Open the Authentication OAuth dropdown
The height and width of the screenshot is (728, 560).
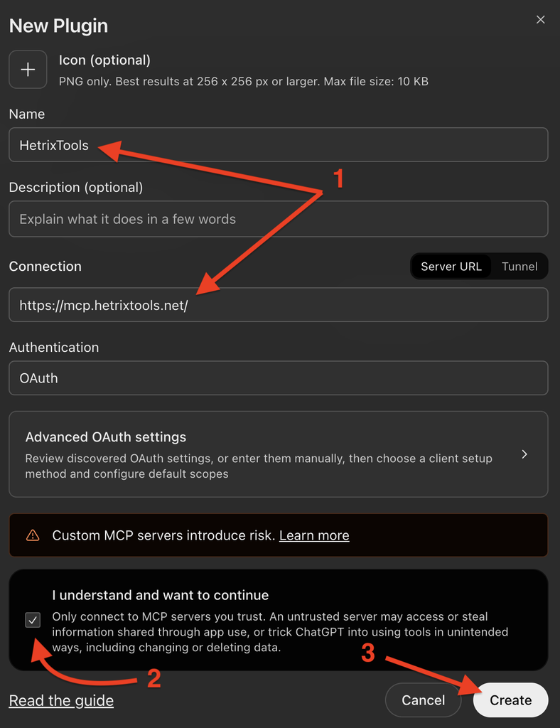click(x=279, y=378)
